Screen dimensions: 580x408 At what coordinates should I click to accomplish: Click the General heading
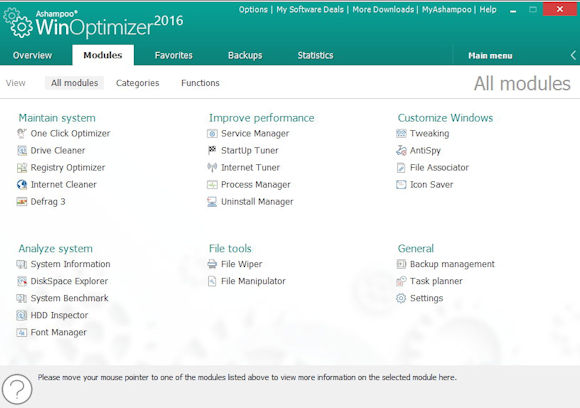[x=416, y=249]
